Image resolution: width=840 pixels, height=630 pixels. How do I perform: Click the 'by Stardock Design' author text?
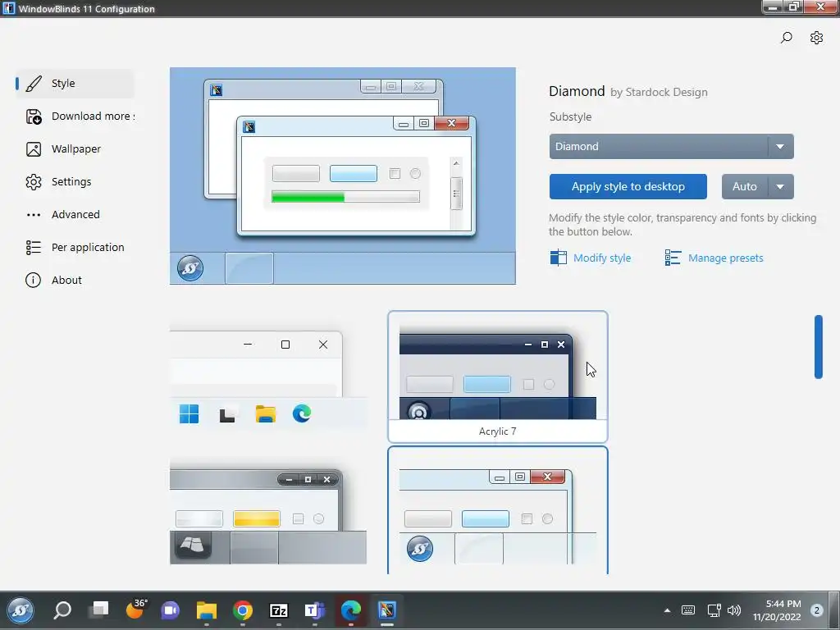click(x=659, y=92)
